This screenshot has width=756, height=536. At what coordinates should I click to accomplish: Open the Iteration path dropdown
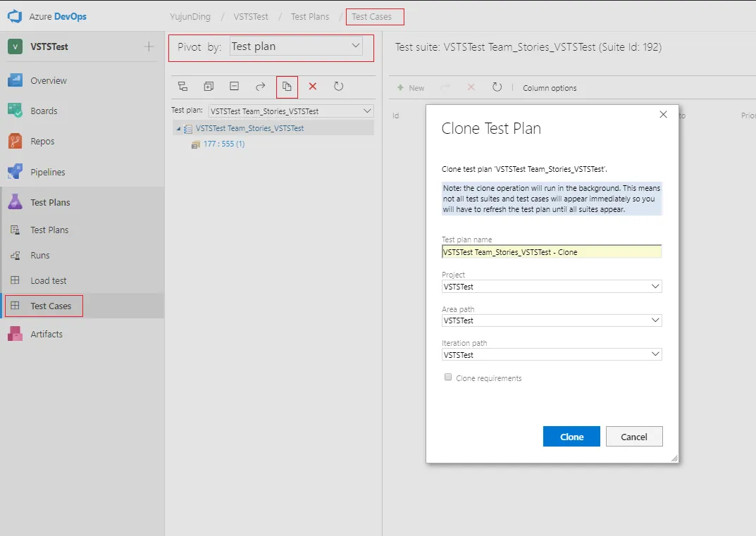tap(552, 354)
